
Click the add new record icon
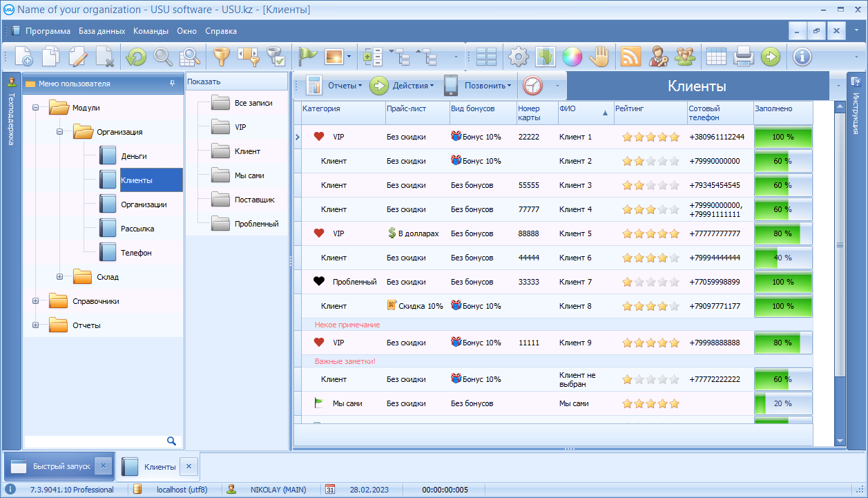pyautogui.click(x=23, y=57)
